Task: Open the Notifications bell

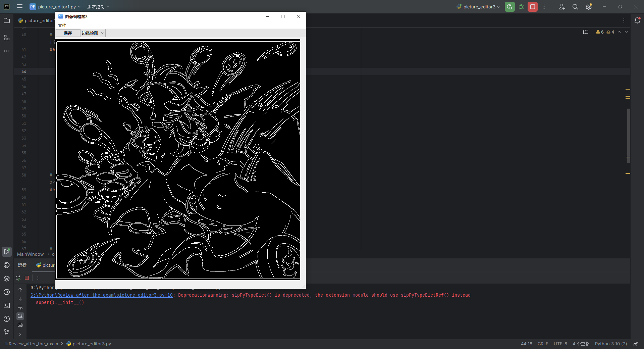Action: 637,21
